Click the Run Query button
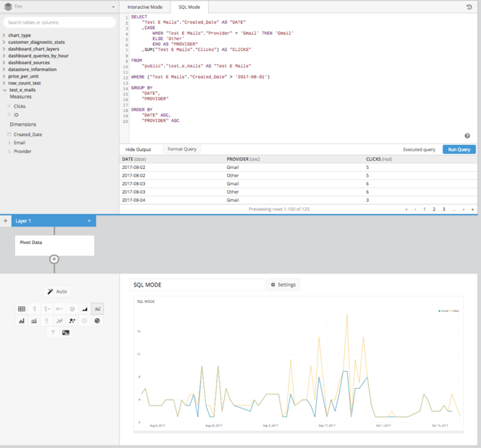481x448 pixels. click(x=458, y=149)
